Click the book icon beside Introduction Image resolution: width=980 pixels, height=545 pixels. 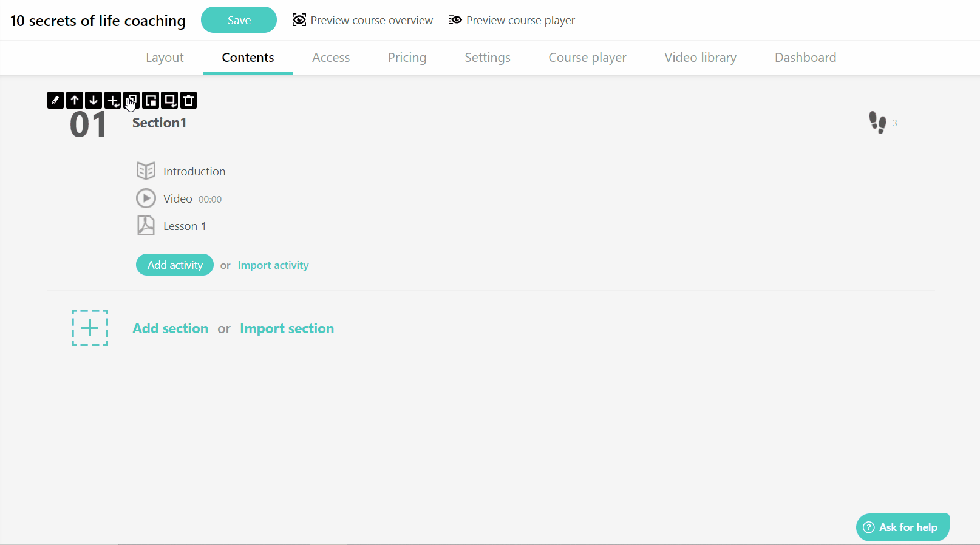(146, 171)
